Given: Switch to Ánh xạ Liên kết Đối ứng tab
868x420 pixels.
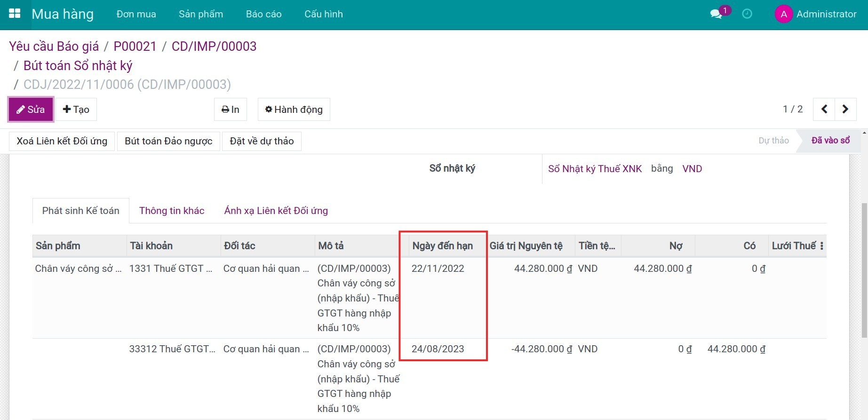Looking at the screenshot, I should point(276,211).
